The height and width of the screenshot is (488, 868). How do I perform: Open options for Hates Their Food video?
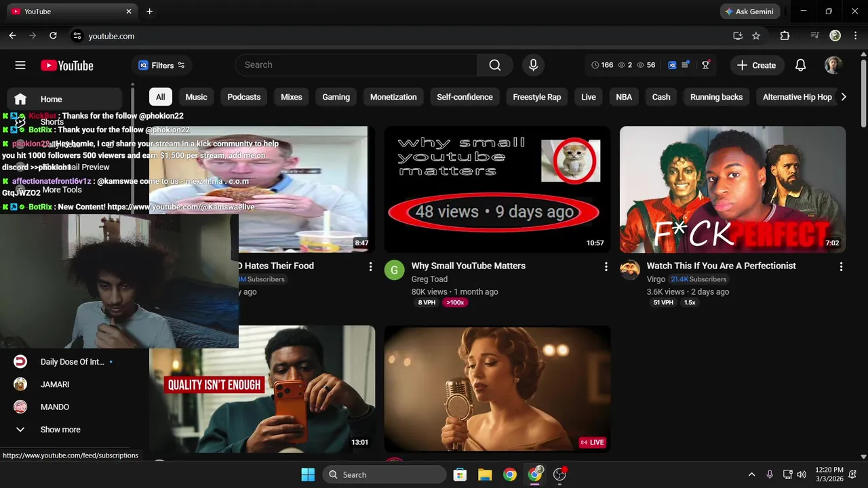coord(370,267)
